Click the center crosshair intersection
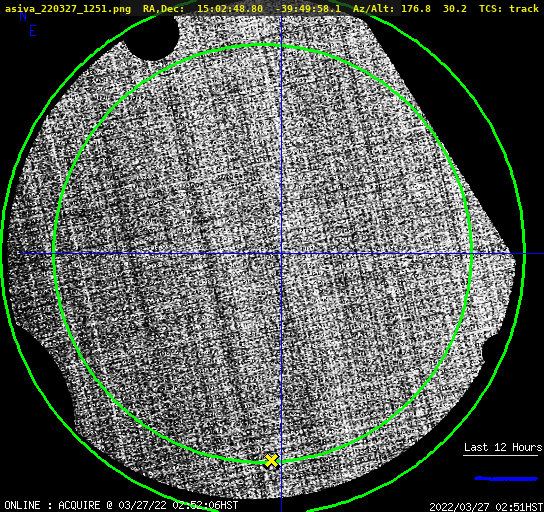 pyautogui.click(x=281, y=254)
